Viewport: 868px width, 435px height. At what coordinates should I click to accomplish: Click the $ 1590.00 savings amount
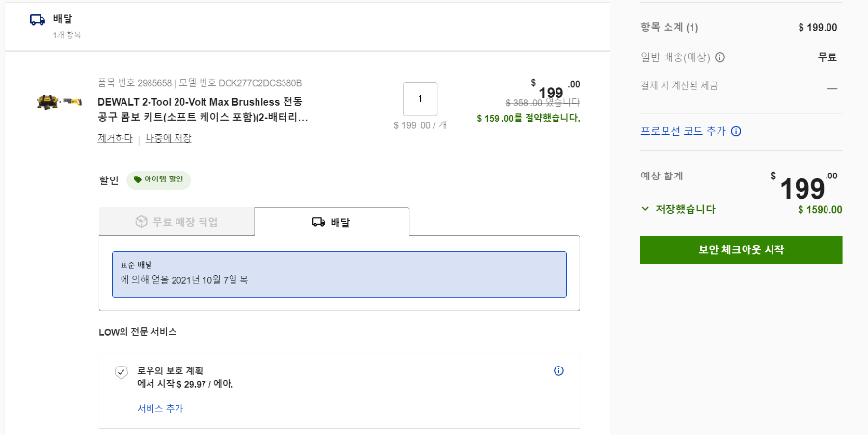(820, 209)
